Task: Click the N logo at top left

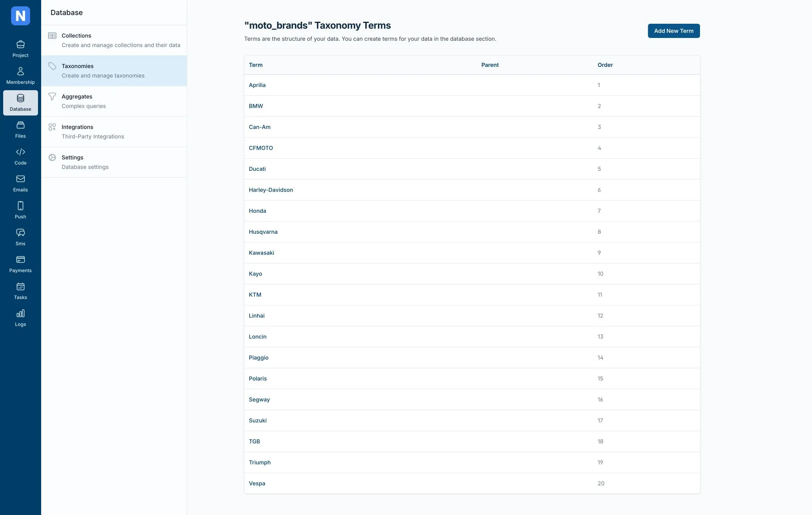Action: point(21,16)
